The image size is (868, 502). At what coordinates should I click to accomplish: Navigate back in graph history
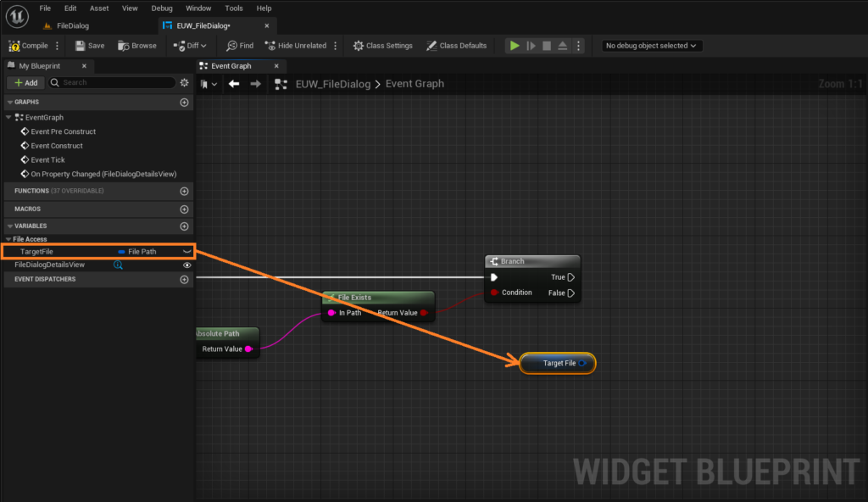click(x=234, y=84)
